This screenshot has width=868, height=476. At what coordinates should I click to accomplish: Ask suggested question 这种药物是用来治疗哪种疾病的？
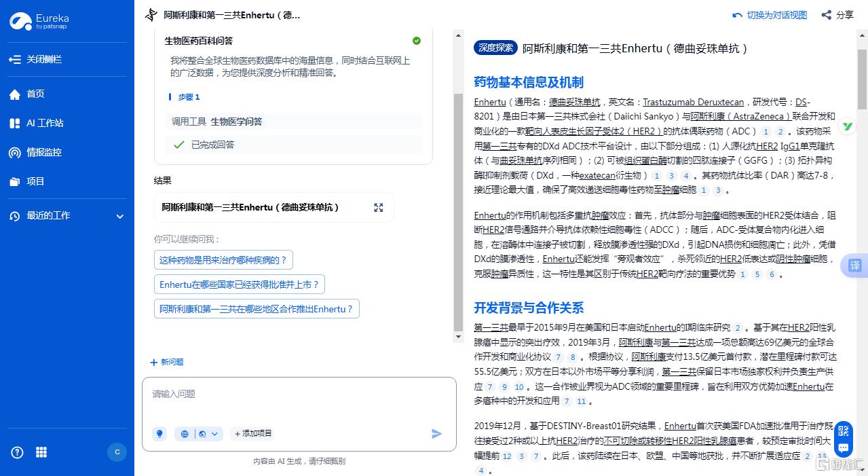click(x=223, y=259)
